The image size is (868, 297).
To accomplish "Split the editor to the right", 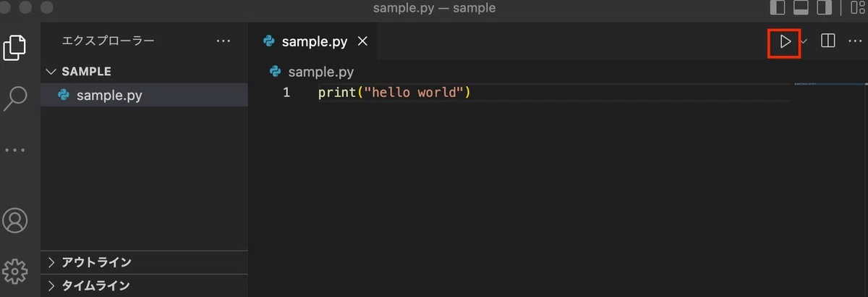I will tap(828, 41).
